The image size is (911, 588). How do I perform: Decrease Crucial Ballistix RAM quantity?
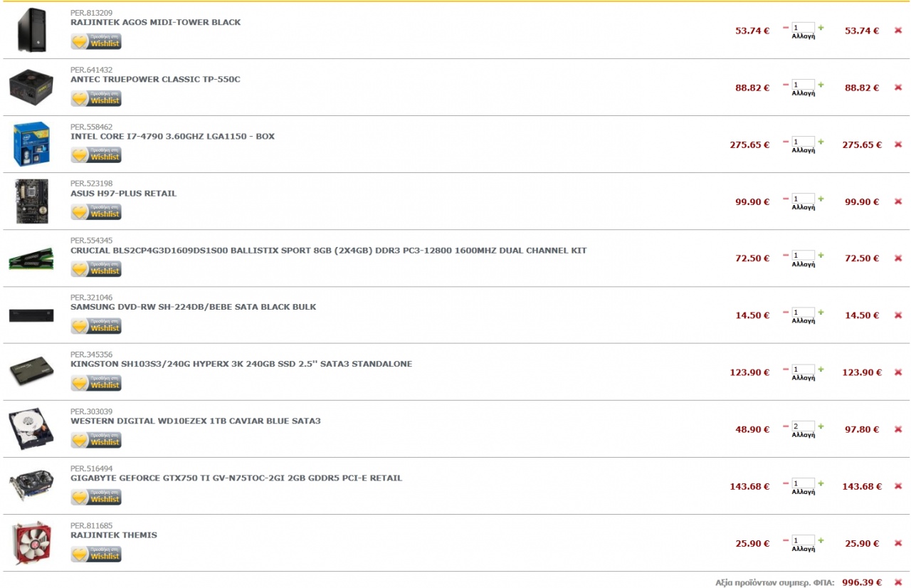pyautogui.click(x=786, y=256)
